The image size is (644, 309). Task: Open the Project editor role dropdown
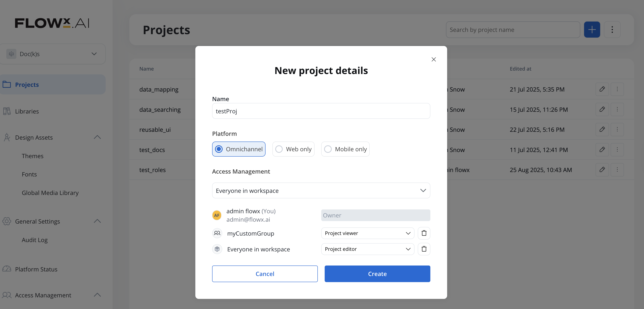pos(367,249)
